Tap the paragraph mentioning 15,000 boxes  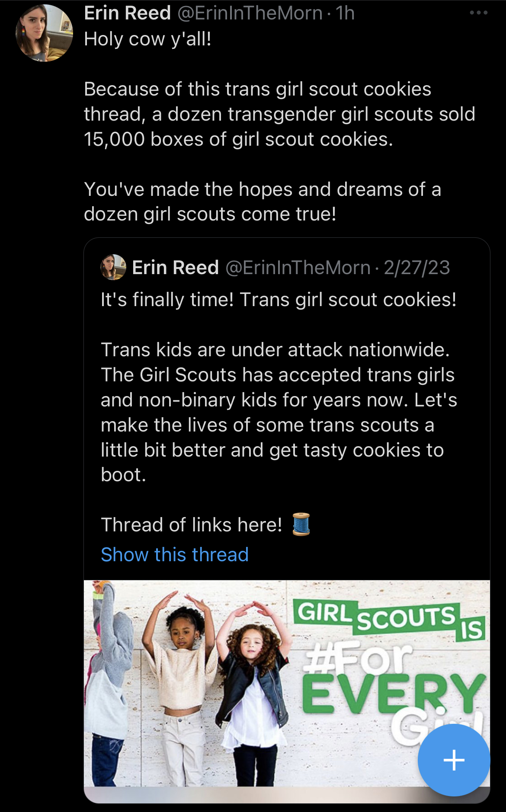pos(279,114)
